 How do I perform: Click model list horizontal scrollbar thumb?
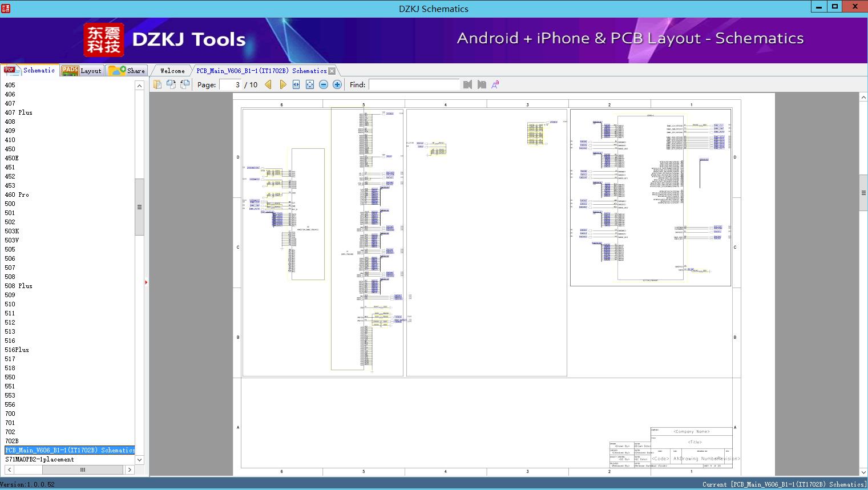click(83, 469)
